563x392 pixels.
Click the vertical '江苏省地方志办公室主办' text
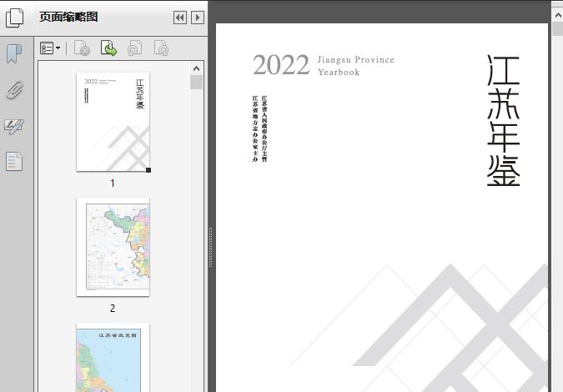pos(255,128)
